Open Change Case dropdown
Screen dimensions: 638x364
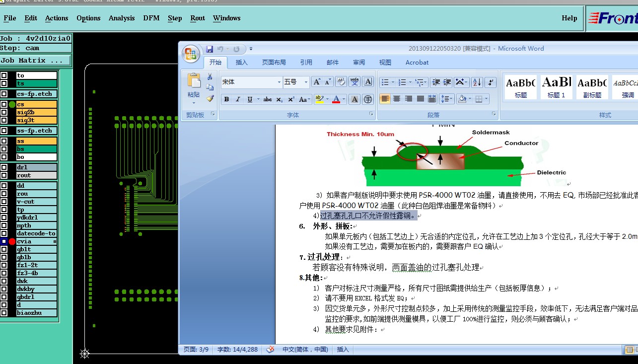tap(304, 99)
